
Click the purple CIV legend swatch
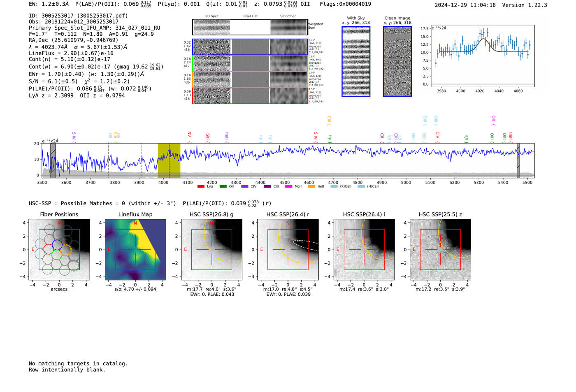tap(245, 187)
